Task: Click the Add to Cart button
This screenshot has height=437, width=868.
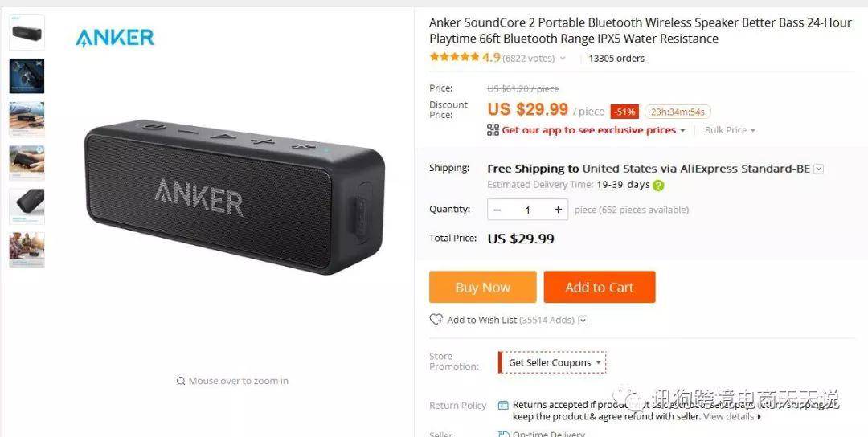Action: (x=600, y=287)
